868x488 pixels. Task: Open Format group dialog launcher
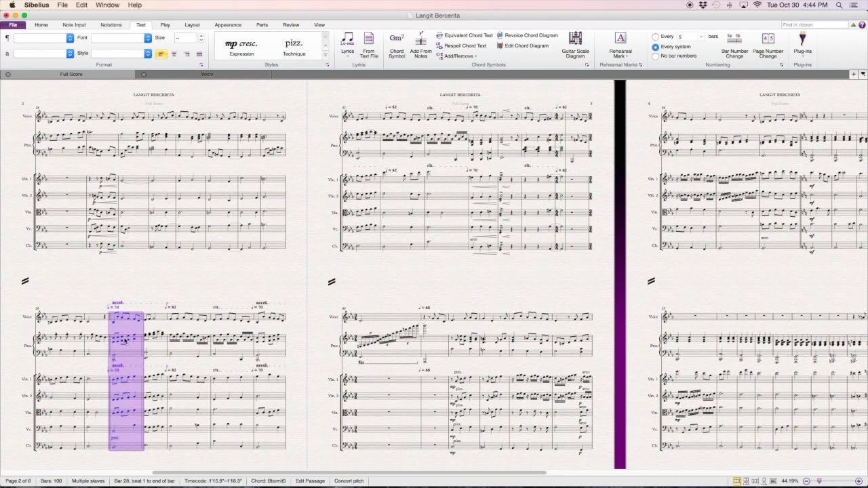point(201,65)
